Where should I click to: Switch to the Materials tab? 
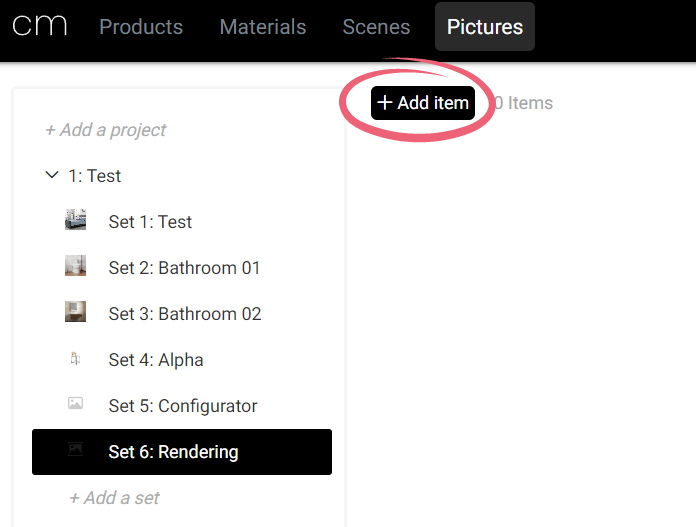coord(263,27)
